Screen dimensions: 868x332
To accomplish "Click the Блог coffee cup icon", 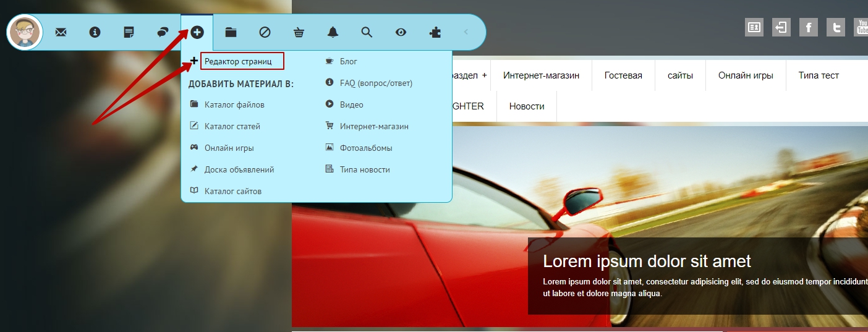I will pos(330,61).
